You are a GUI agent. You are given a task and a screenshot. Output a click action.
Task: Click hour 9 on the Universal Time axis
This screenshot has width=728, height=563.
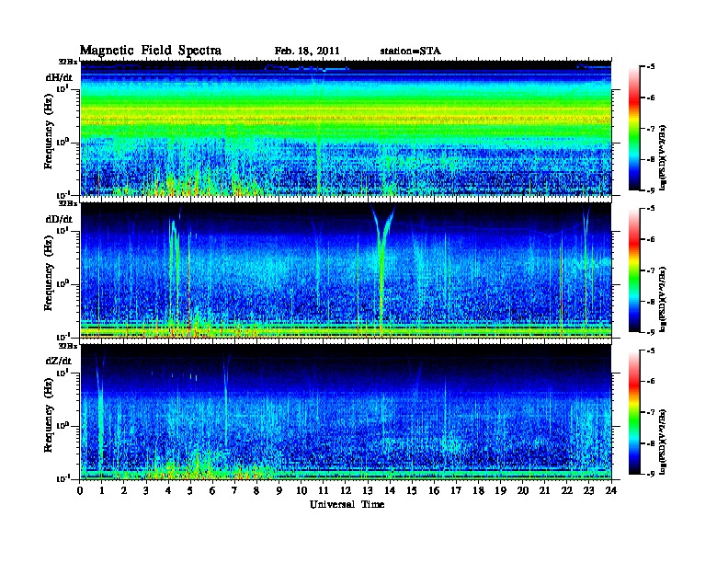coord(279,491)
